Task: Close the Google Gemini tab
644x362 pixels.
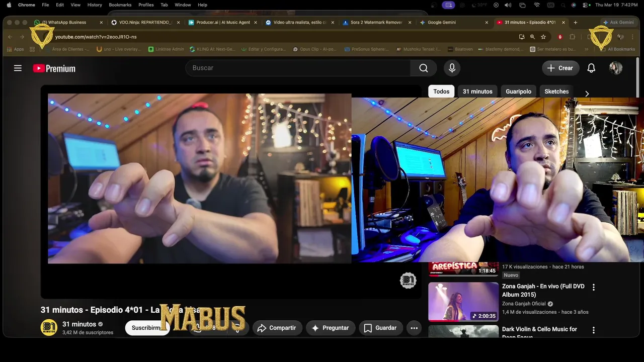Action: point(487,22)
